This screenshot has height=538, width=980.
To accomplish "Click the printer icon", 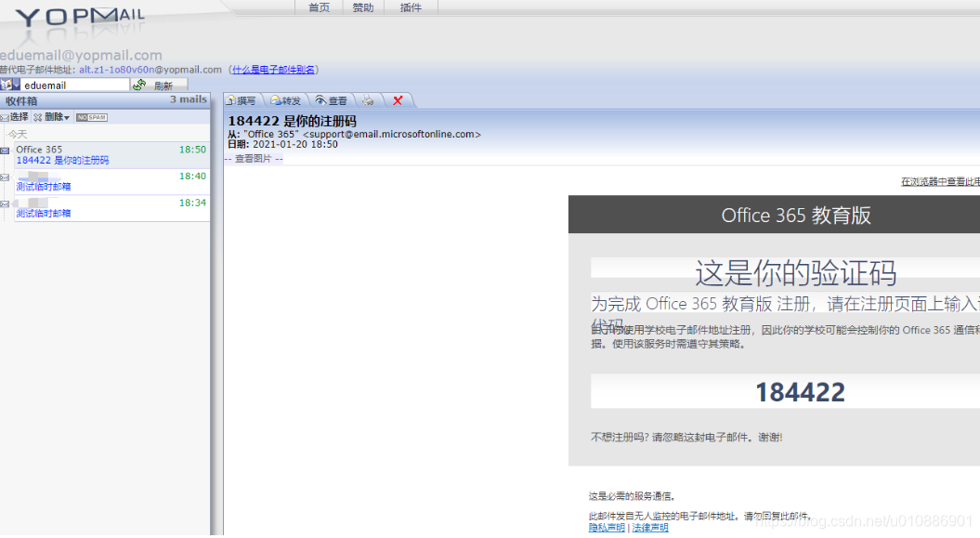I will pos(368,100).
